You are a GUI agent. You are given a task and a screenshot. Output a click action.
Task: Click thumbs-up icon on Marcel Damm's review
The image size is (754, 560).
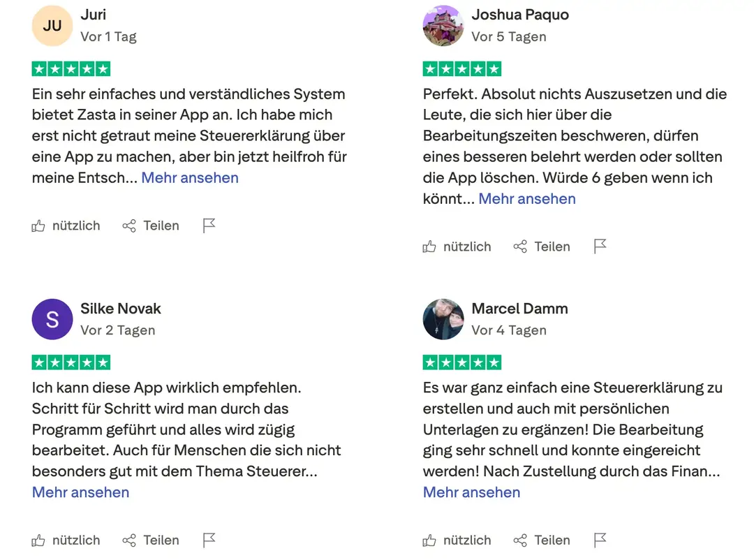[x=429, y=540]
